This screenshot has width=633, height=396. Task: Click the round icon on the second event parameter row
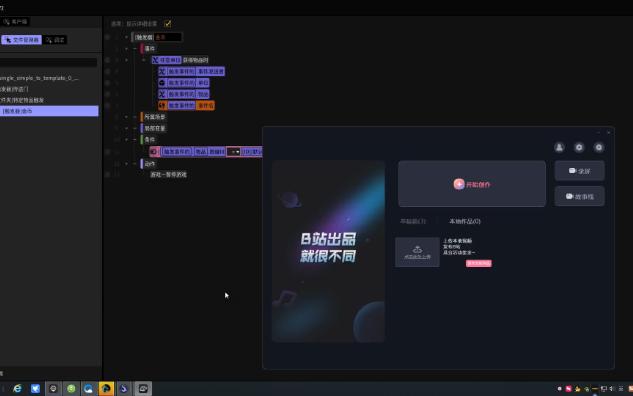(x=162, y=82)
